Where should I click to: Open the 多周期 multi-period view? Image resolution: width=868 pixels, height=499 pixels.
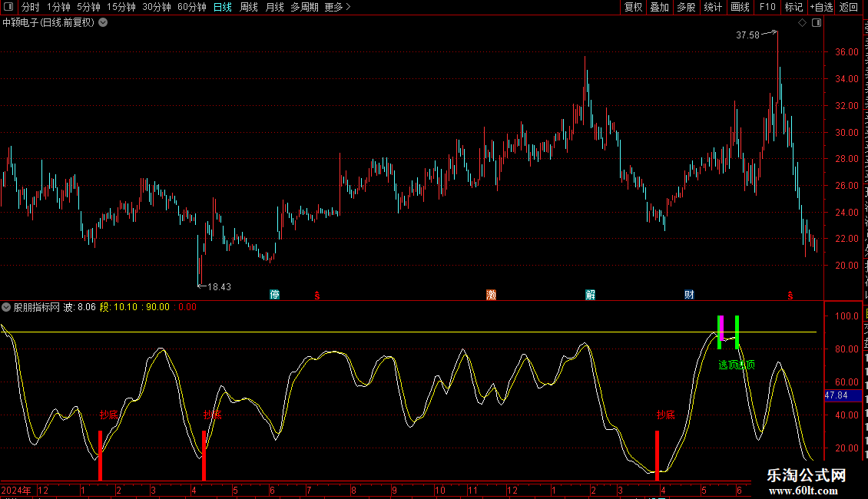(x=304, y=7)
